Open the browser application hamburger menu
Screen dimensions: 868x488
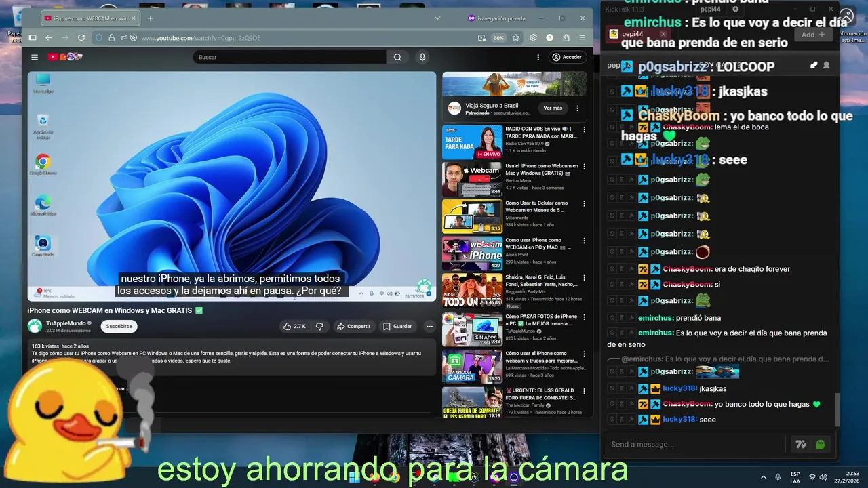click(x=583, y=38)
